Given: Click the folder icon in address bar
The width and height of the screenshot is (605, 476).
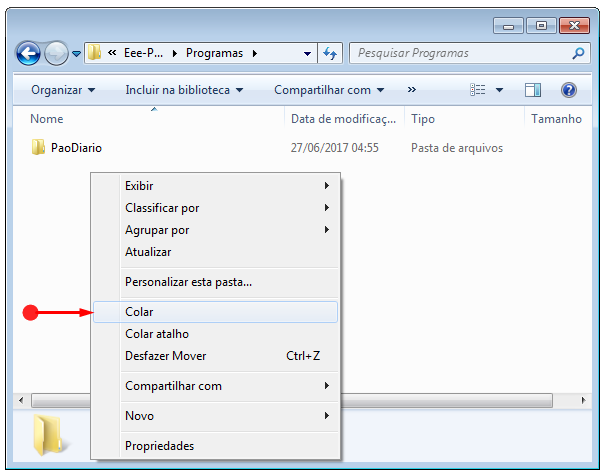Looking at the screenshot, I should coord(94,53).
